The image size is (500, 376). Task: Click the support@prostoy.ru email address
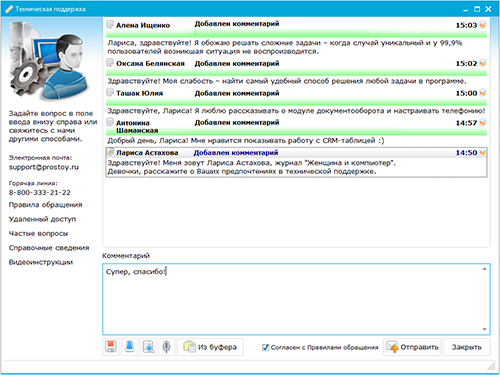tap(44, 167)
